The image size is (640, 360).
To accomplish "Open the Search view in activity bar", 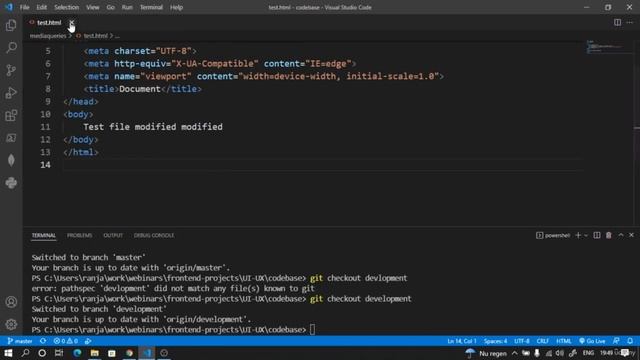I will tap(11, 47).
